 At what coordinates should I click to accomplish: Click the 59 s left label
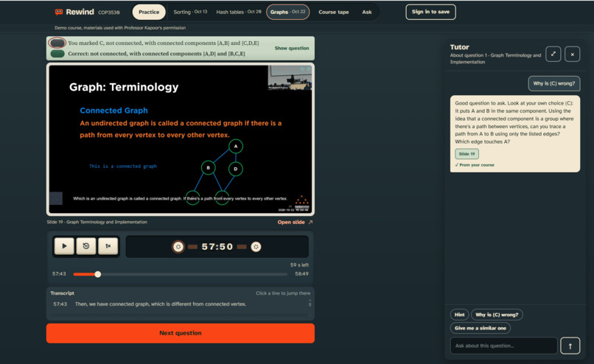point(299,265)
